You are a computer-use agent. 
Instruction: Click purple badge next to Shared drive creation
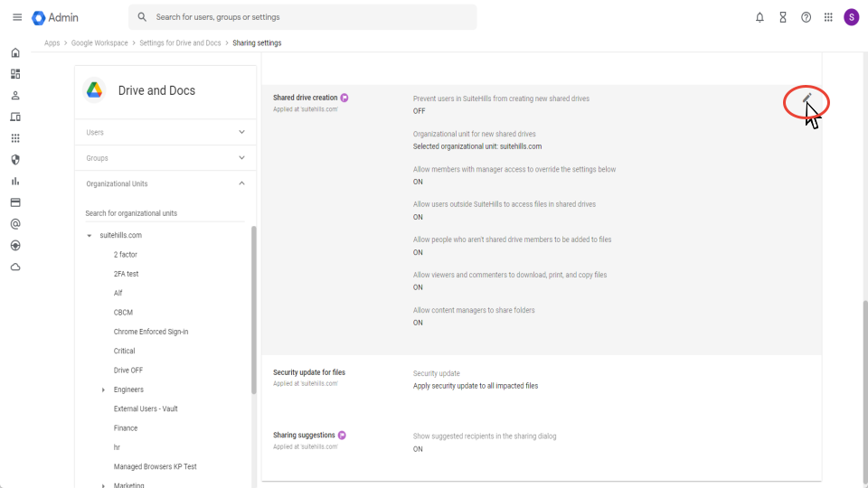click(344, 98)
